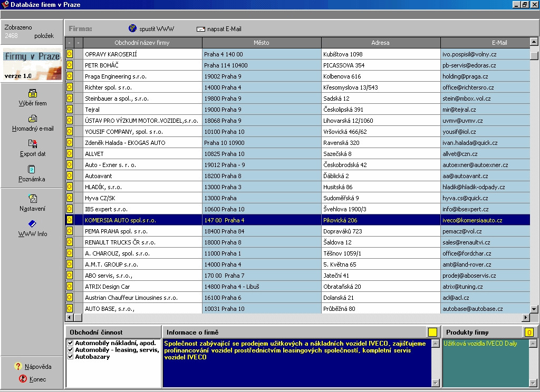540x392 pixels.
Task: Click the Konec exit icon
Action: pyautogui.click(x=23, y=379)
